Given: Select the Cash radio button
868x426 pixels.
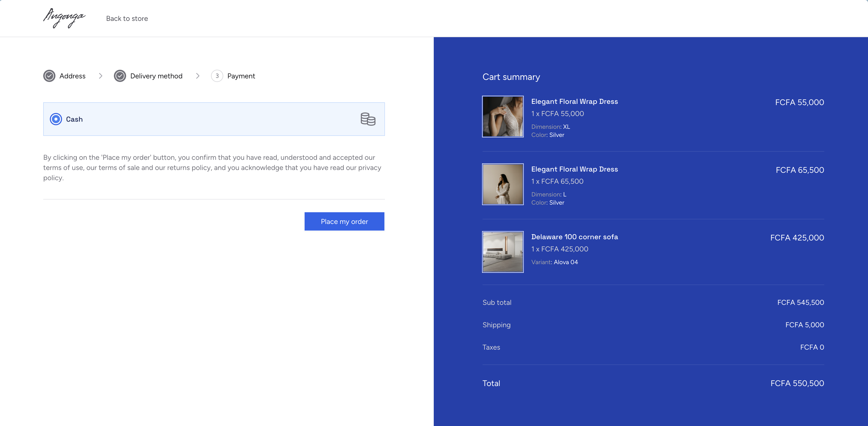Looking at the screenshot, I should [x=56, y=119].
